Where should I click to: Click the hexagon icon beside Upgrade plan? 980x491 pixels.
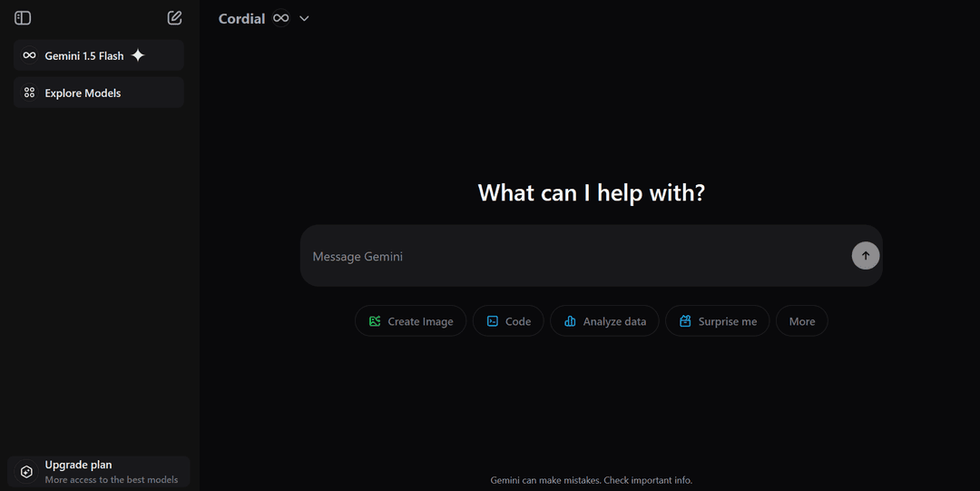coord(26,472)
